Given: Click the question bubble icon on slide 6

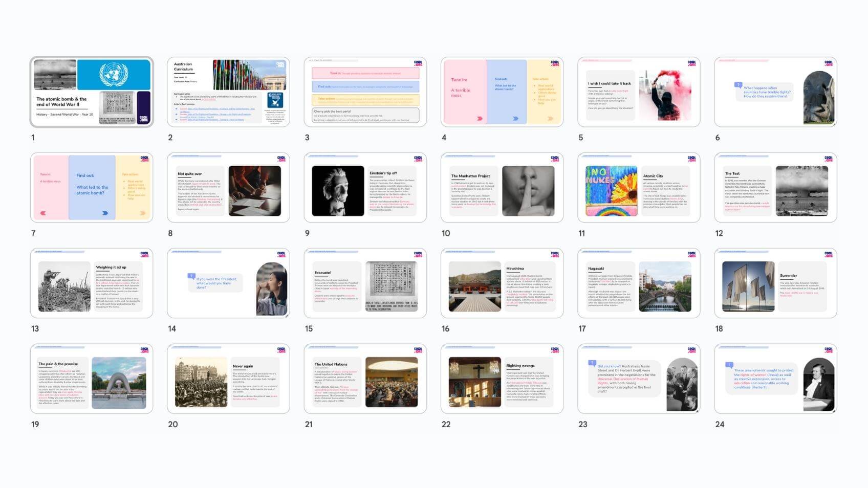Looking at the screenshot, I should point(738,85).
